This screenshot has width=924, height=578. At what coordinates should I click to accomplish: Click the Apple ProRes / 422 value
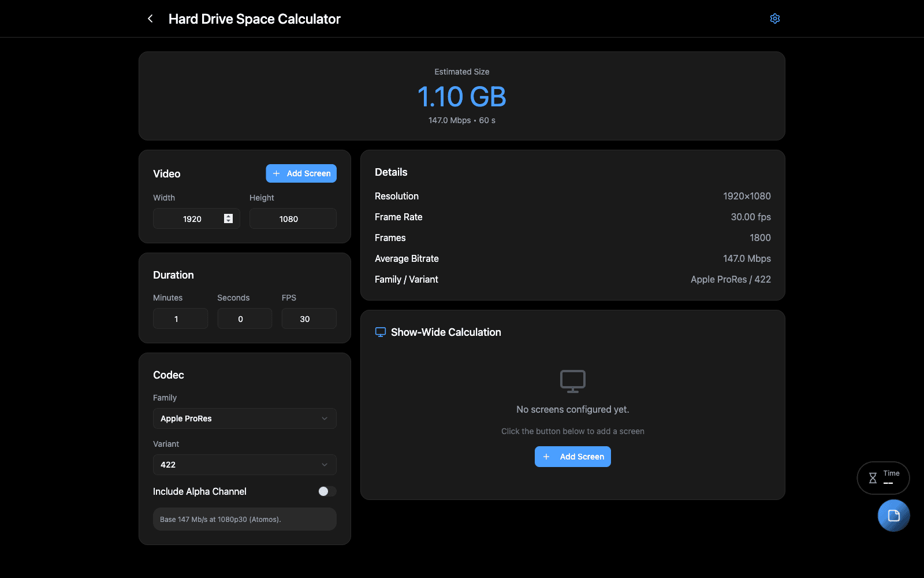point(731,279)
